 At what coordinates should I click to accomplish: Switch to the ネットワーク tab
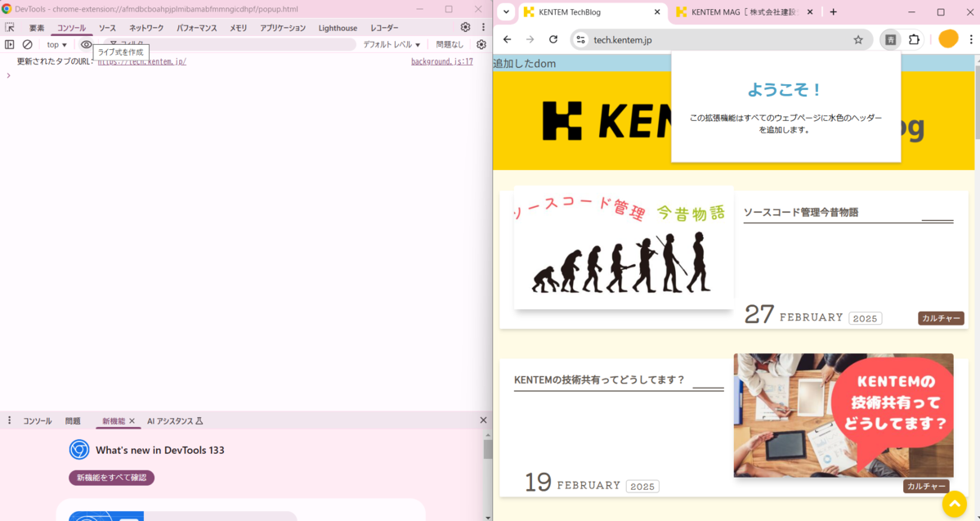tap(146, 28)
